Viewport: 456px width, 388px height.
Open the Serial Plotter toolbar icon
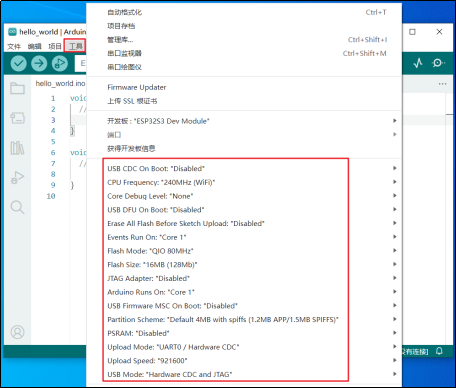pos(418,63)
